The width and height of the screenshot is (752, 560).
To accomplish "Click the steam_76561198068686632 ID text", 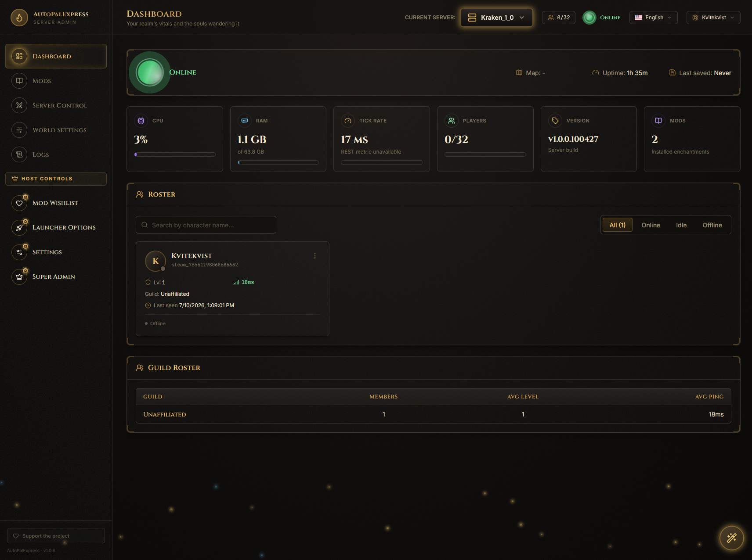I will 205,265.
